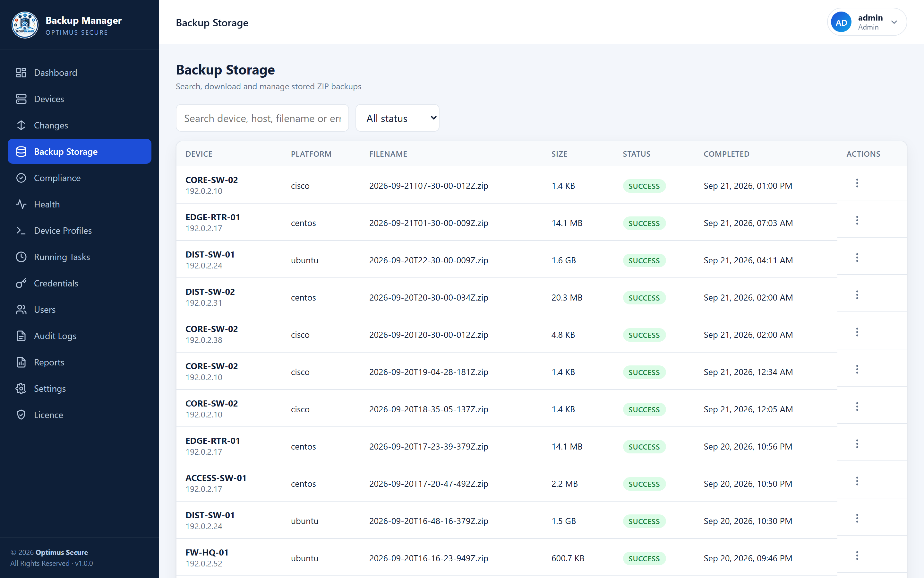Open actions menu for ACCESS-SW-01 backup

tap(857, 482)
